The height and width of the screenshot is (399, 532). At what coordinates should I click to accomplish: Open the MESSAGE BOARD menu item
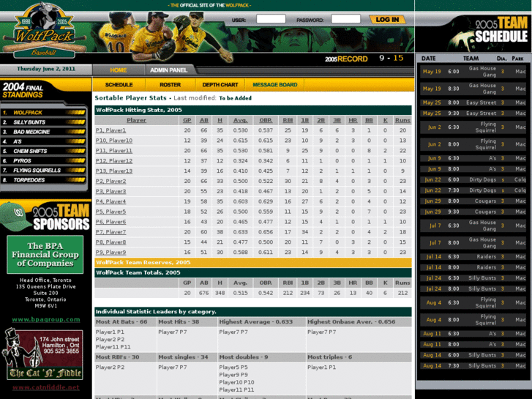(x=275, y=84)
